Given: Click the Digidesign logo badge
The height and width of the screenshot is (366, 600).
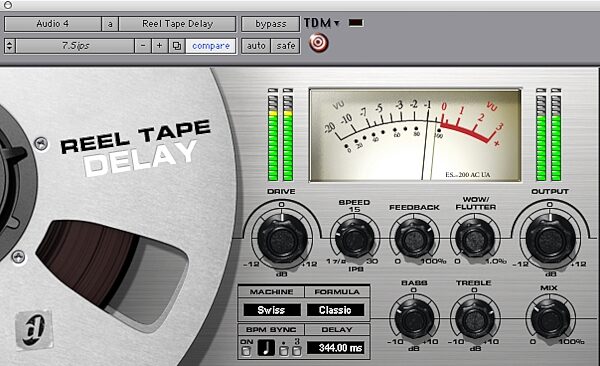Looking at the screenshot, I should click(x=33, y=330).
